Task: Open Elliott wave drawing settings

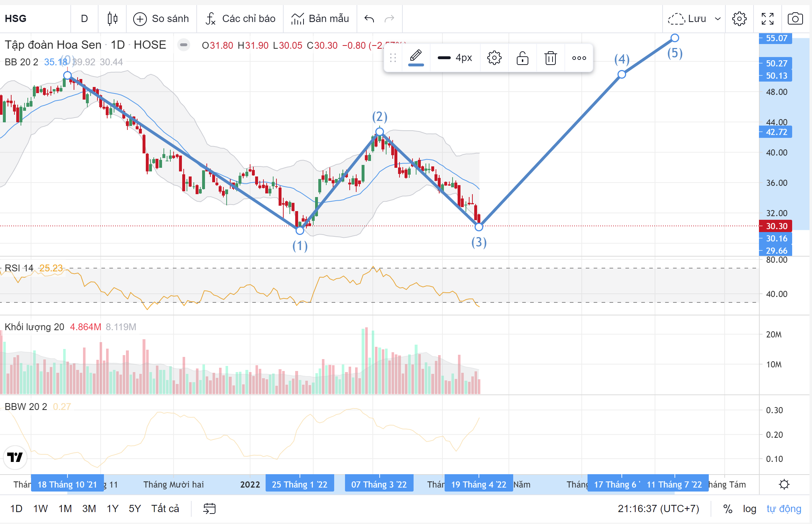Action: 494,58
